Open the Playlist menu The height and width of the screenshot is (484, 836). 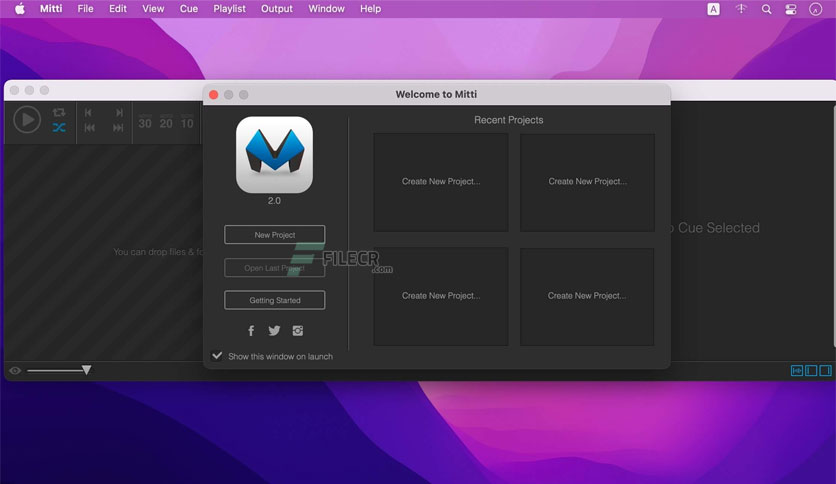(x=229, y=9)
